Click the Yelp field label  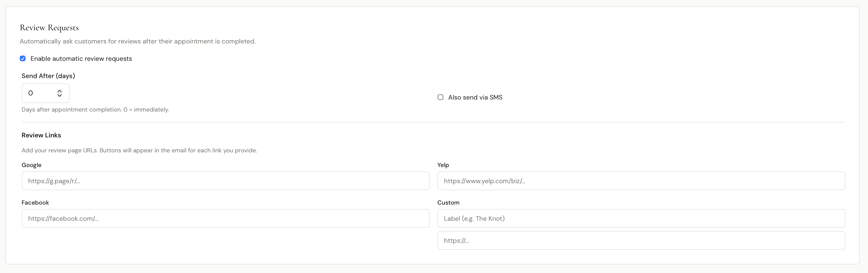coord(443,165)
